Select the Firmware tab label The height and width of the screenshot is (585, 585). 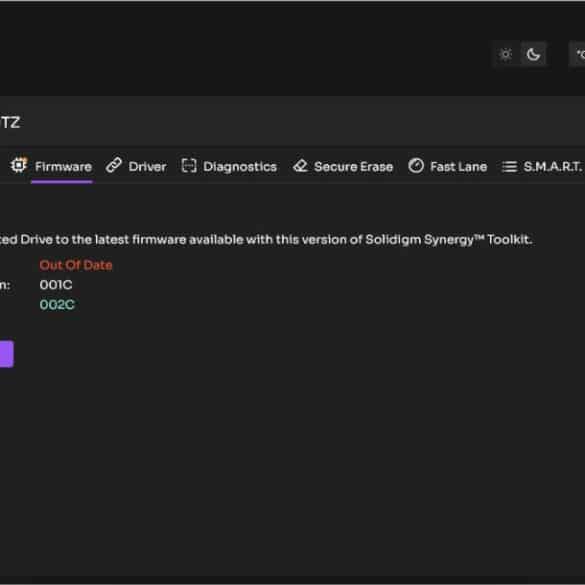tap(63, 167)
